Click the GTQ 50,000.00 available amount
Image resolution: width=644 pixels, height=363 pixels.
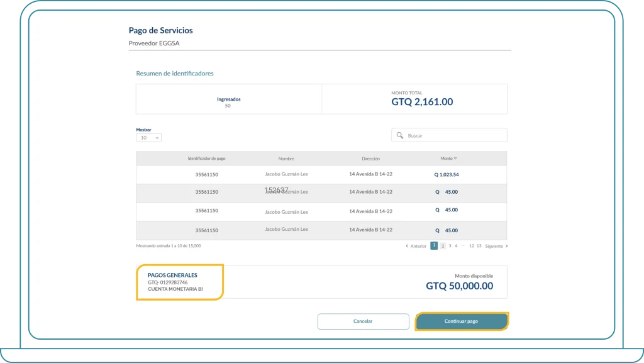click(x=459, y=286)
